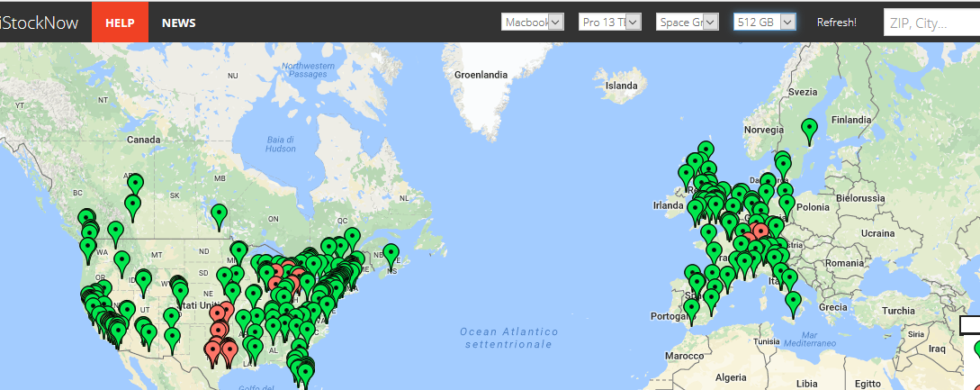This screenshot has width=980, height=390.
Task: Select the green pin in Nova Scotia
Action: click(x=391, y=256)
